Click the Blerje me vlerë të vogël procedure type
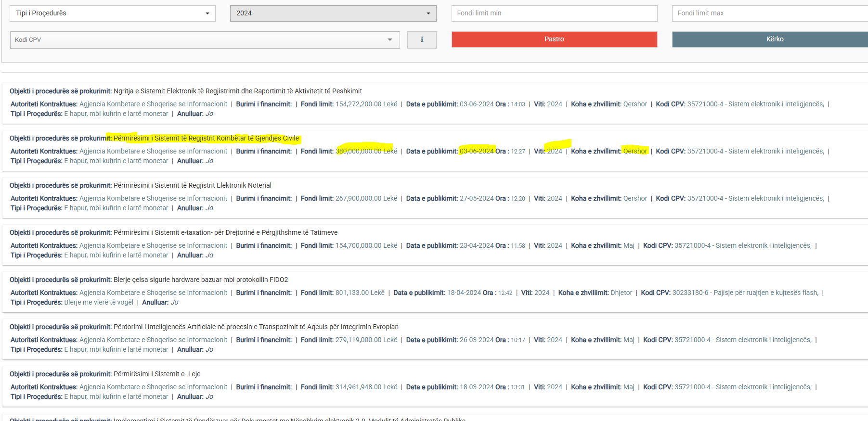868x421 pixels. [x=99, y=302]
